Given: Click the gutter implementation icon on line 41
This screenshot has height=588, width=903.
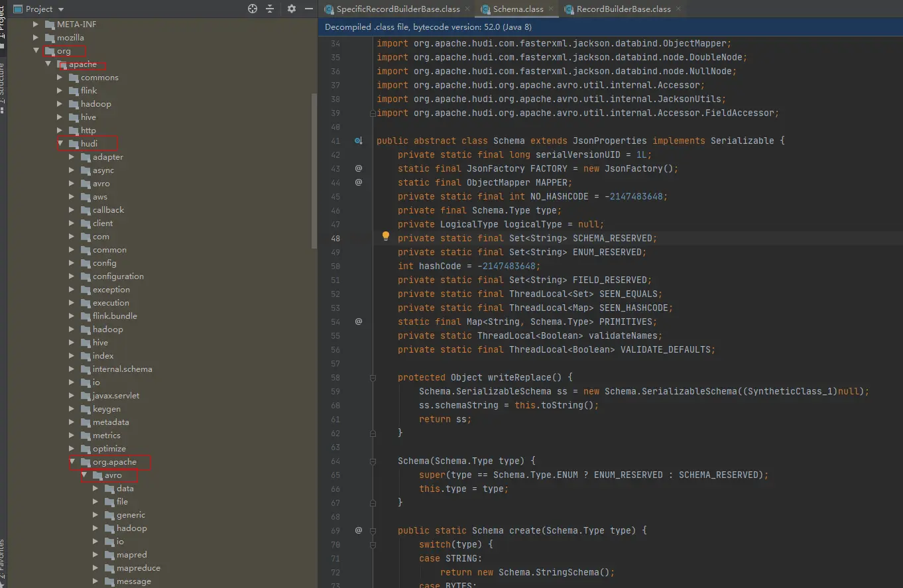Looking at the screenshot, I should click(358, 141).
